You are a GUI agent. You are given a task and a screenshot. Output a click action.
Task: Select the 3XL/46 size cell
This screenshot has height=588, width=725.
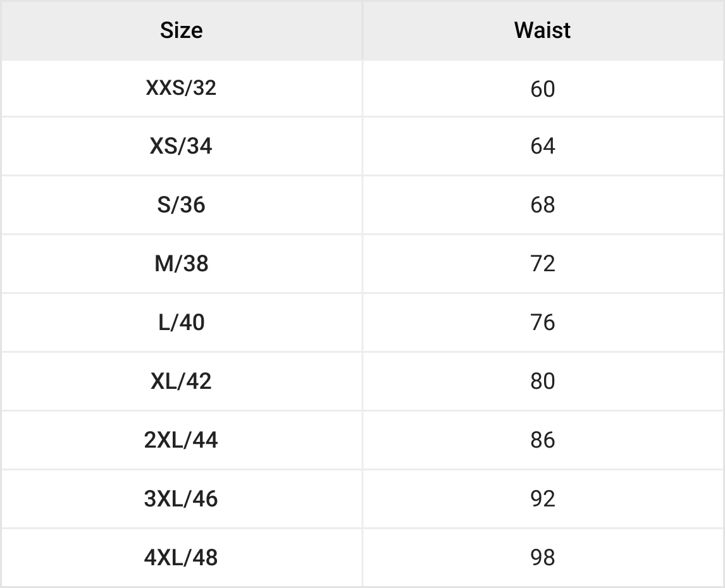point(181,498)
